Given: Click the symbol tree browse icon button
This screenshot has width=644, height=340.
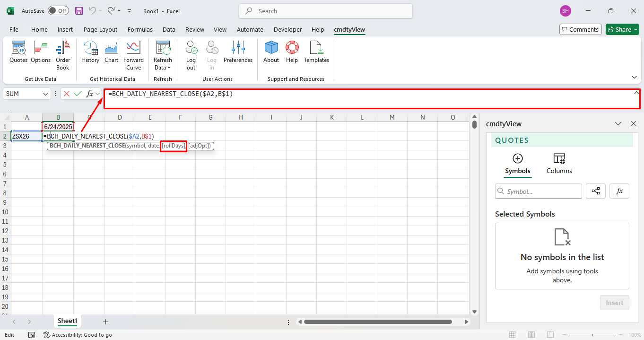Looking at the screenshot, I should pyautogui.click(x=596, y=191).
